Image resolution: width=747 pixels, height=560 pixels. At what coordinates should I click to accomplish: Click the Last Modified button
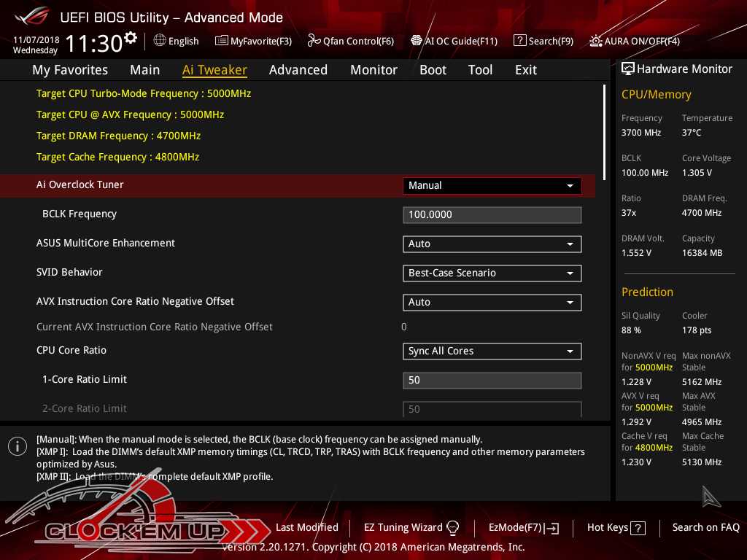pos(306,527)
